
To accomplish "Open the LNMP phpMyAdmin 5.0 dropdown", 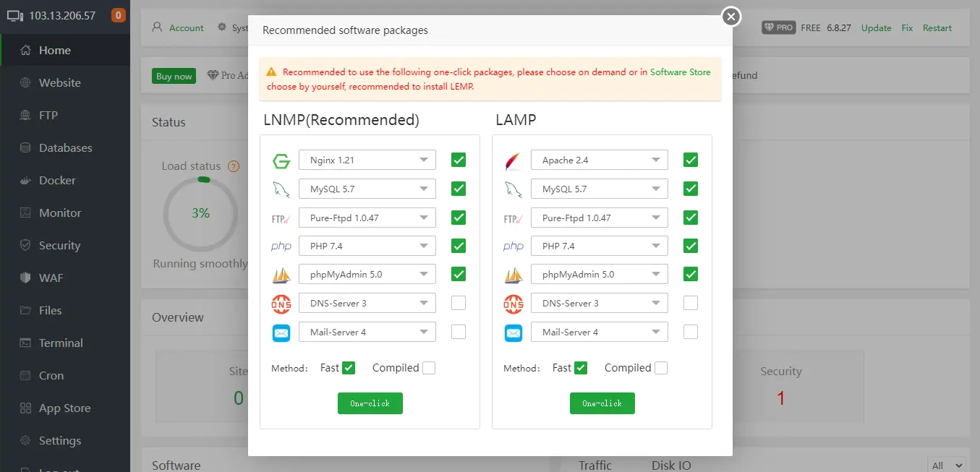I will tap(367, 275).
